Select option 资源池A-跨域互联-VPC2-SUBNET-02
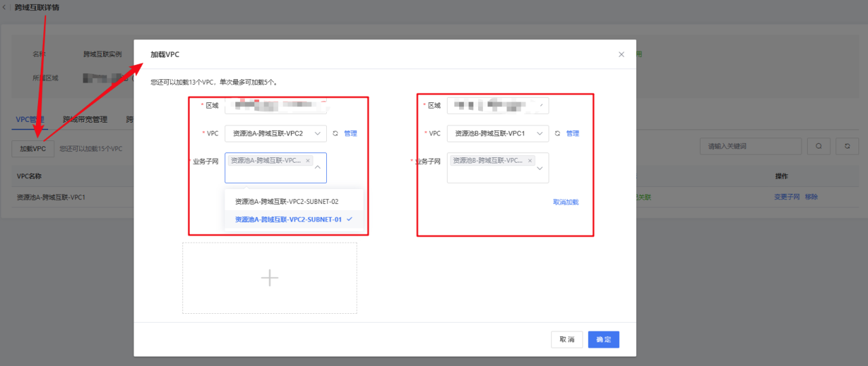The height and width of the screenshot is (366, 868). point(294,201)
